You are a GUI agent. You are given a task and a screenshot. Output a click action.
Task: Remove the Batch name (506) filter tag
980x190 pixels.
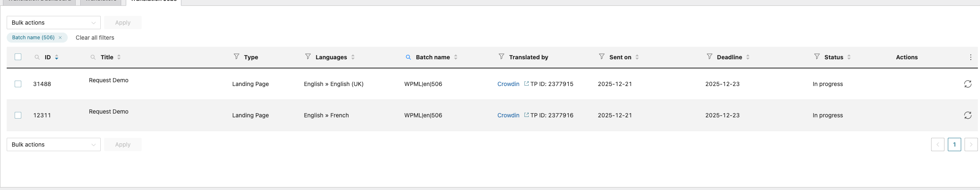(x=60, y=38)
